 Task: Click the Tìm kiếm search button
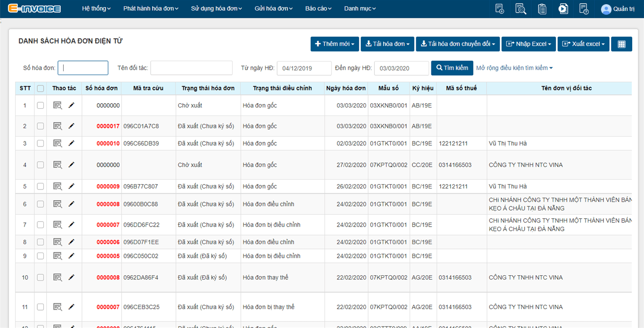coord(452,68)
